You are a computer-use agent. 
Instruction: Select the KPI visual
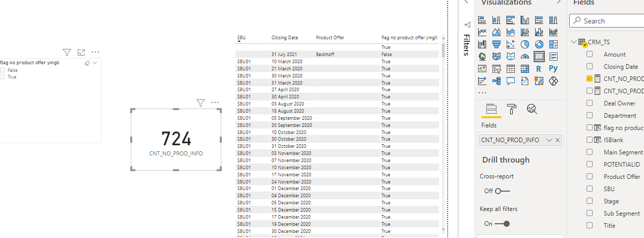[x=482, y=69]
